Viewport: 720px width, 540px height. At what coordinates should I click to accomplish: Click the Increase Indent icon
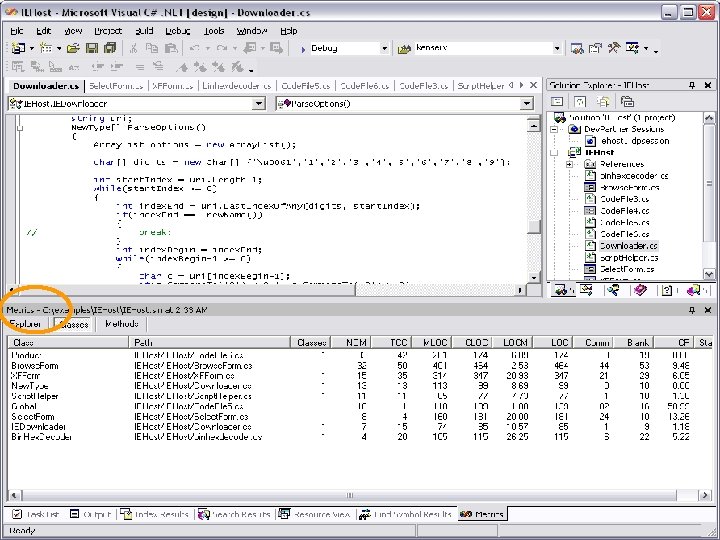(117, 67)
